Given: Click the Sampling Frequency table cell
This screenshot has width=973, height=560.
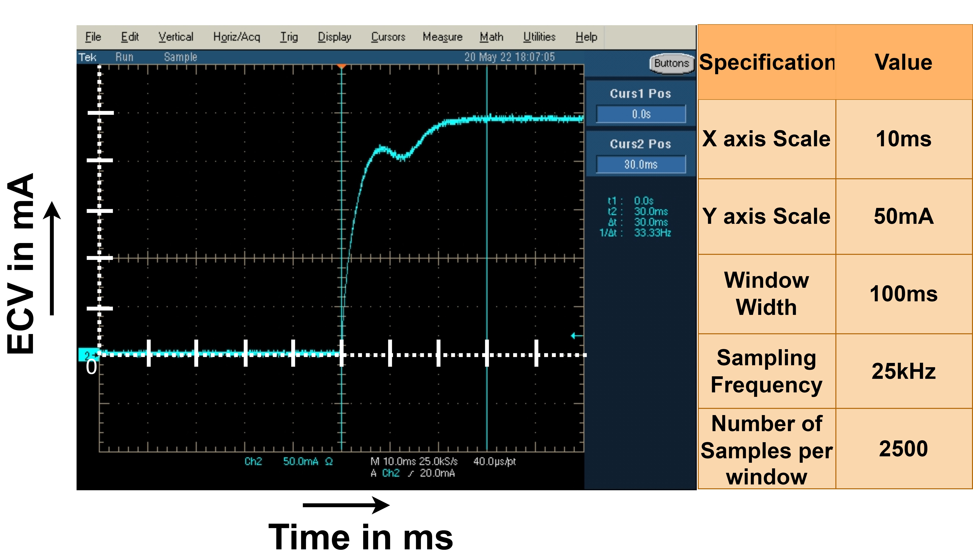Looking at the screenshot, I should click(x=767, y=371).
